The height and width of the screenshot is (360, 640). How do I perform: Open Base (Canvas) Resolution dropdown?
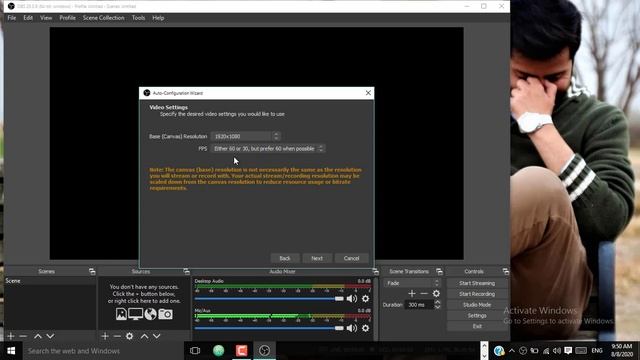click(x=246, y=136)
